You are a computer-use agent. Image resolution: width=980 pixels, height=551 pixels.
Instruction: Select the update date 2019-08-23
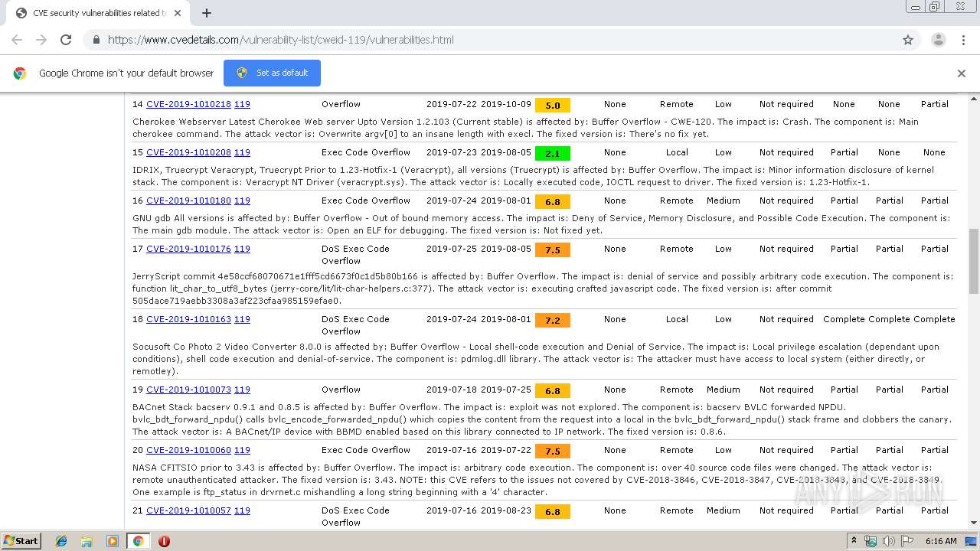(x=505, y=510)
